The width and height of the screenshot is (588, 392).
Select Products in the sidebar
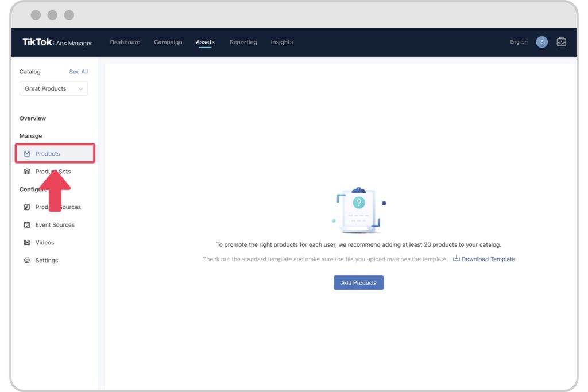(55, 153)
